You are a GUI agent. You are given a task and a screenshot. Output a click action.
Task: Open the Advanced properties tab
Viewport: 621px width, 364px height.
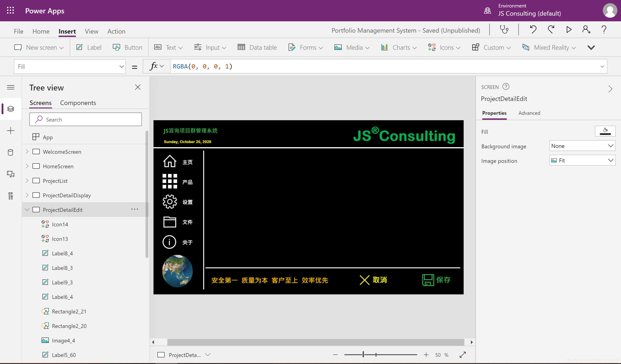coord(529,113)
